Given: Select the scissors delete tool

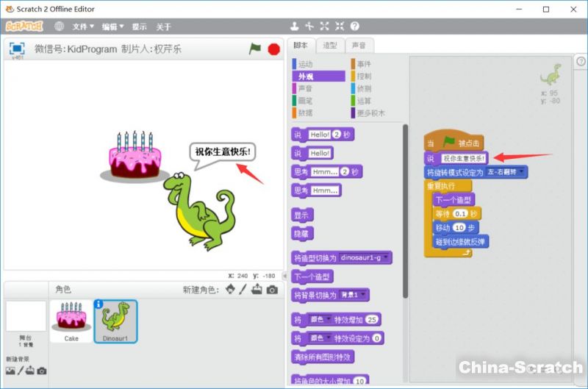Looking at the screenshot, I should [309, 26].
